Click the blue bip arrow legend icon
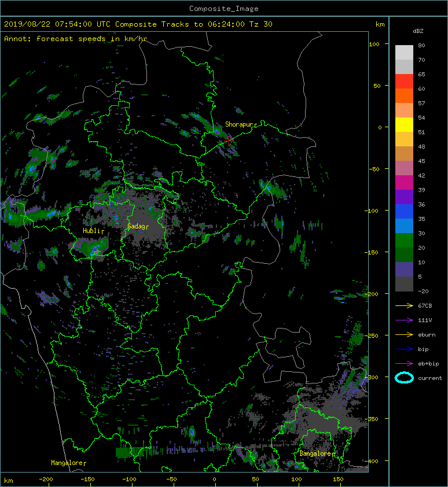448x487 pixels. [404, 349]
